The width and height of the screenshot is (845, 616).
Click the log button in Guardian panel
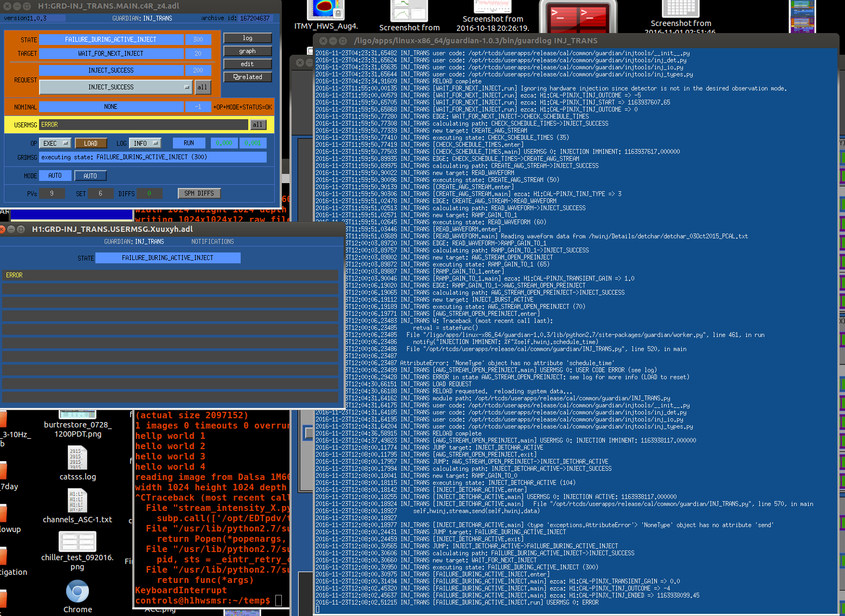coord(248,38)
